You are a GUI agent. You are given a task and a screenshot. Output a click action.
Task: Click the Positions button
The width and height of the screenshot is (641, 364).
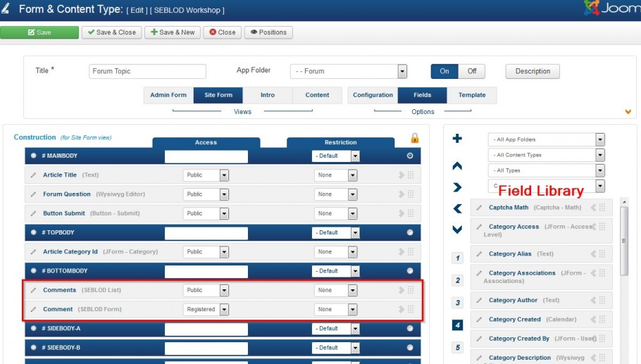tap(268, 32)
